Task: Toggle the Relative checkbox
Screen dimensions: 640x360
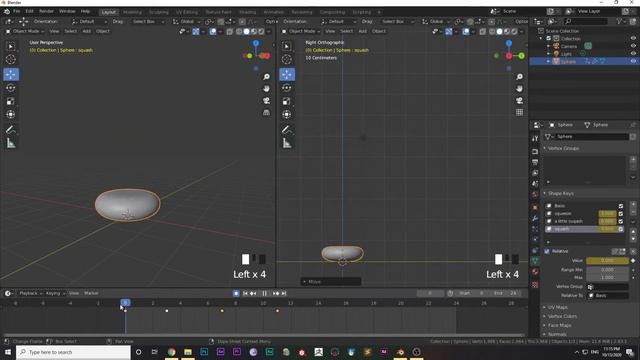Action: (547, 251)
